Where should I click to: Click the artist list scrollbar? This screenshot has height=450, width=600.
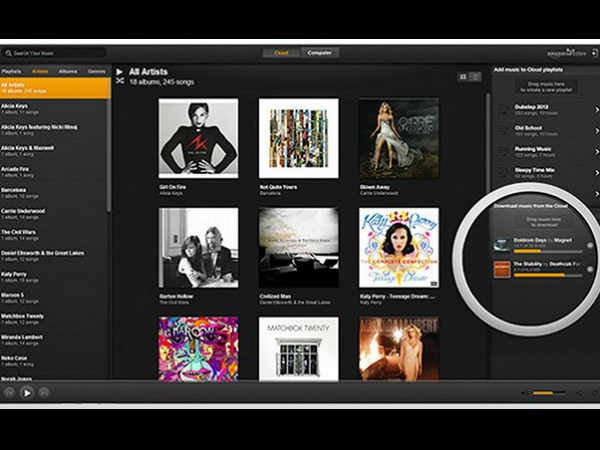(109, 153)
